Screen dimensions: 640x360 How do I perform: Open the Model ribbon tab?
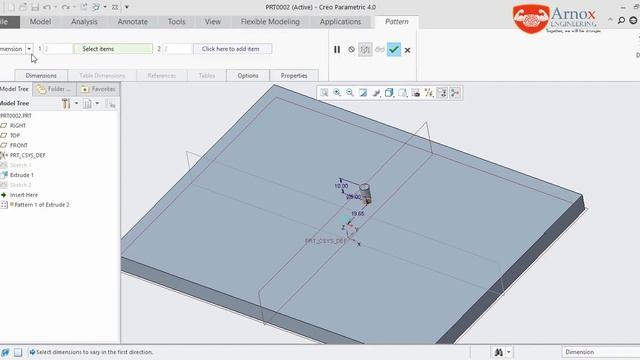coord(40,22)
